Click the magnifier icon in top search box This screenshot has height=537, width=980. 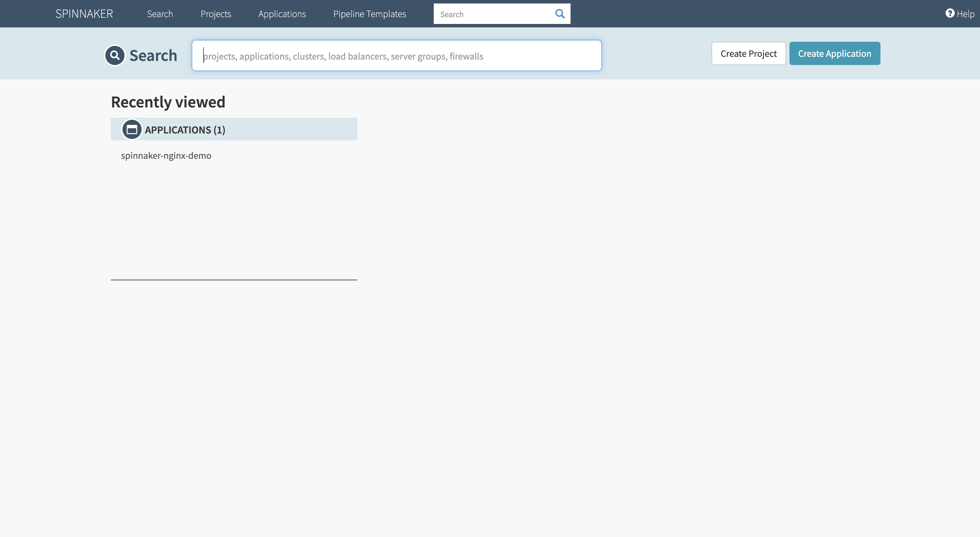[560, 14]
